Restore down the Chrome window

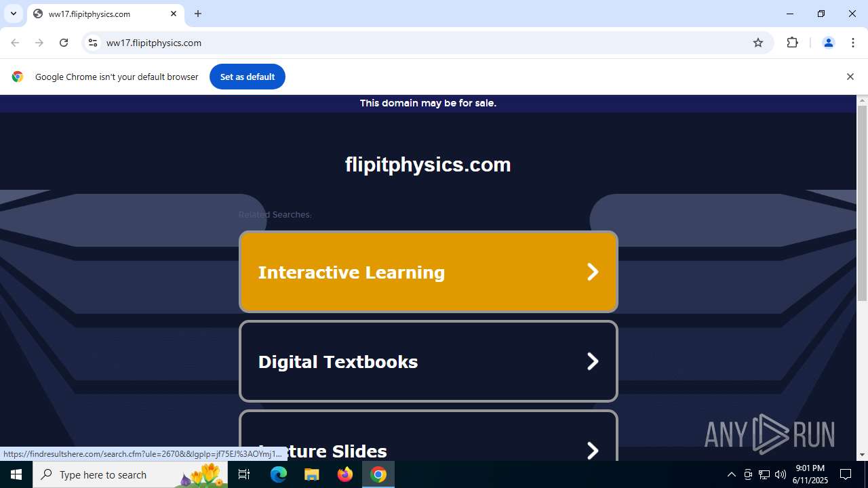(x=821, y=14)
